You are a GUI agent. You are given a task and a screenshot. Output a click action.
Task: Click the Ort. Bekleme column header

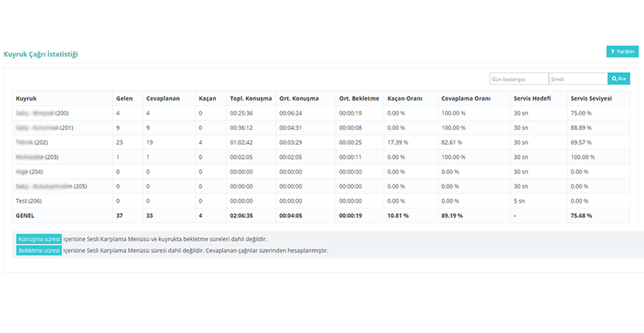pos(359,99)
